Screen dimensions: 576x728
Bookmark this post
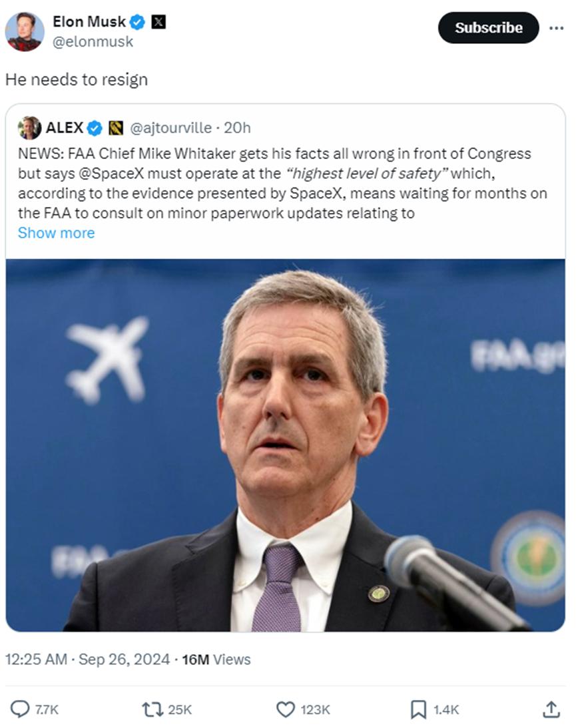click(418, 709)
